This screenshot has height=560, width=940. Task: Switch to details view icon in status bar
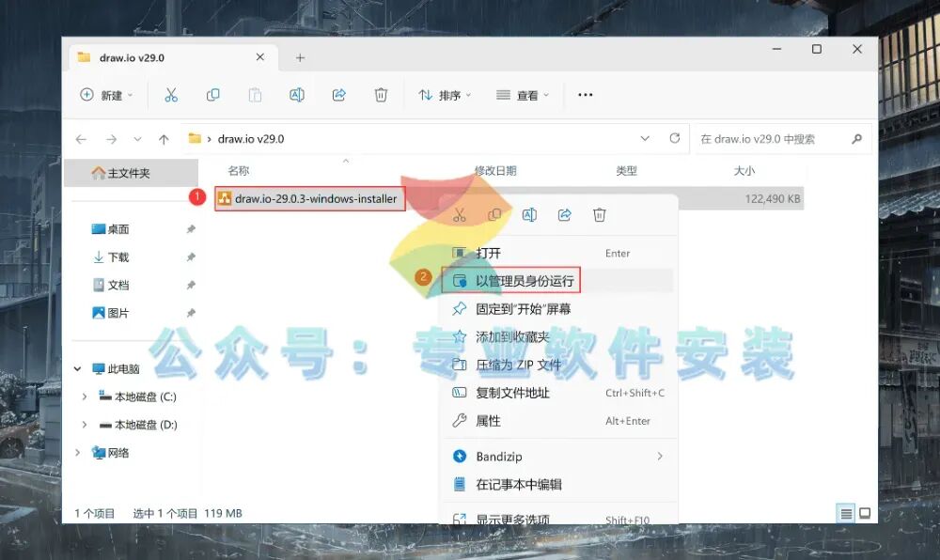(x=846, y=513)
